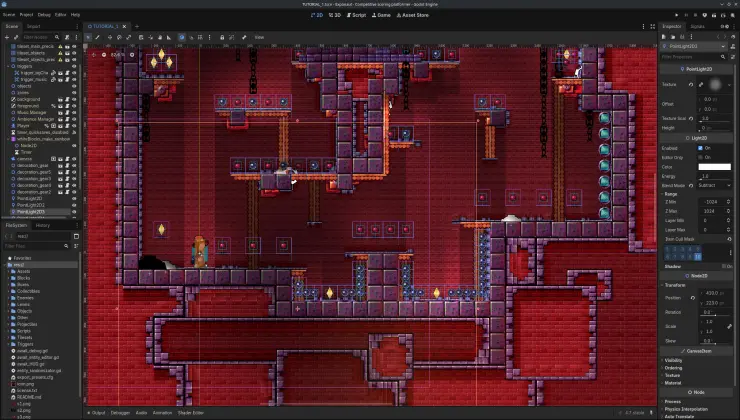Toggle visibility of the background node
The height and width of the screenshot is (420, 740).
coord(74,99)
